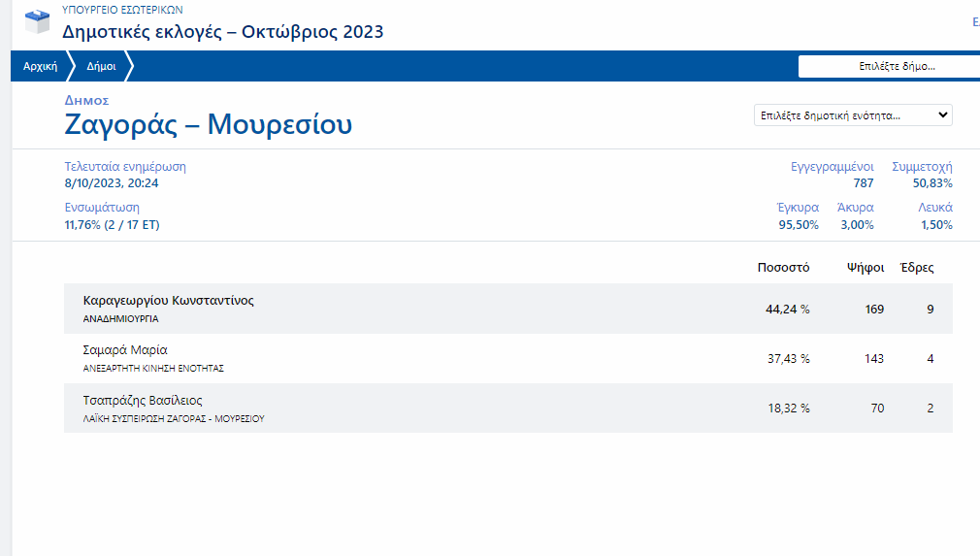The image size is (980, 556).
Task: Go to the Αρχική breadcrumb
Action: [x=40, y=67]
